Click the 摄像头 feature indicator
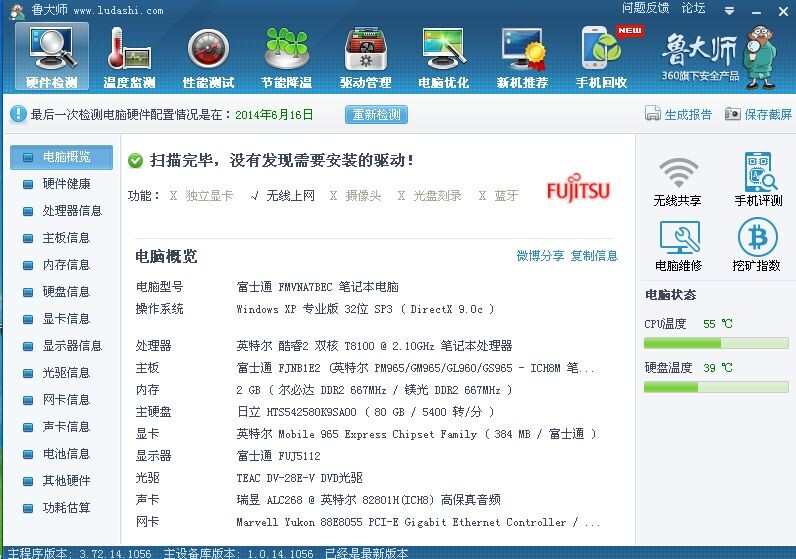The height and width of the screenshot is (559, 796). [x=355, y=195]
